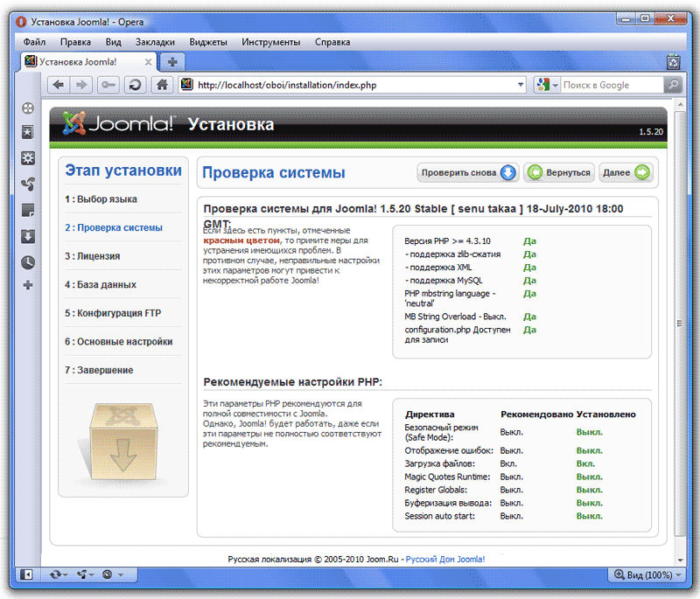Open closed tabs trash icon
This screenshot has height=599, width=700.
pos(673,62)
